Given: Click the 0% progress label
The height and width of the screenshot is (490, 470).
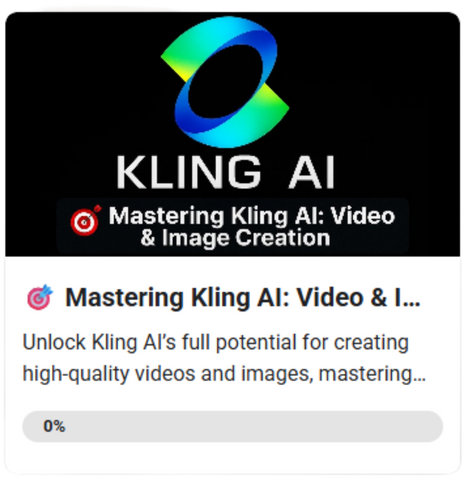Looking at the screenshot, I should [x=54, y=426].
